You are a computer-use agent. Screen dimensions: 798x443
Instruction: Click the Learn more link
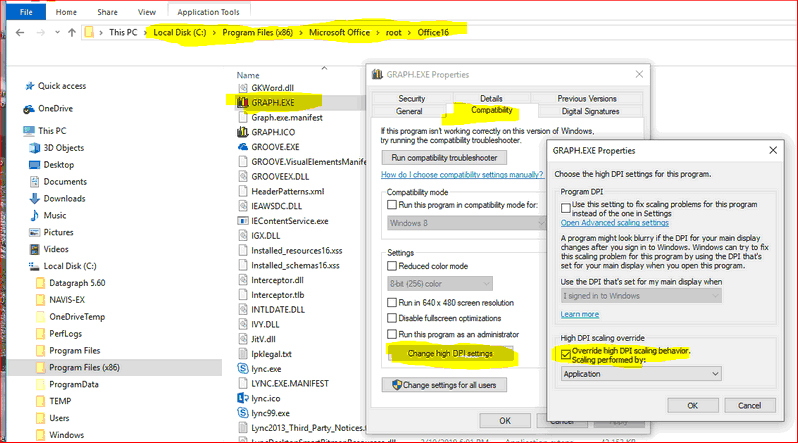[x=580, y=314]
